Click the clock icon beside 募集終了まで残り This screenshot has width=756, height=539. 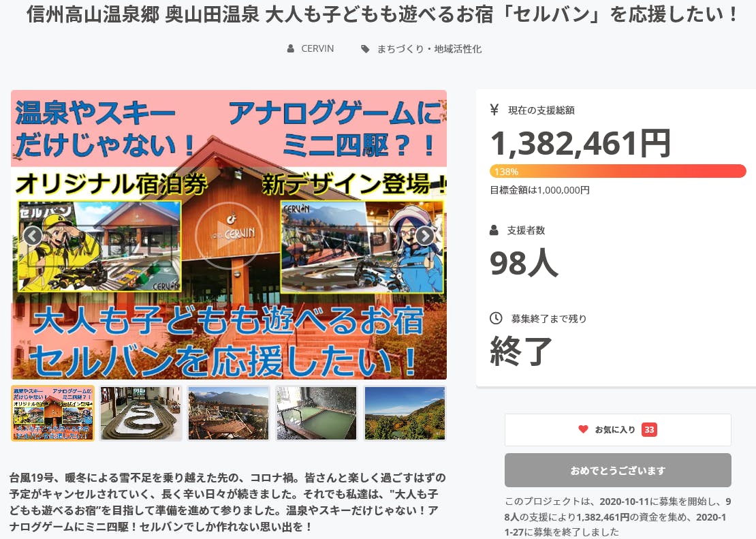[x=496, y=318]
